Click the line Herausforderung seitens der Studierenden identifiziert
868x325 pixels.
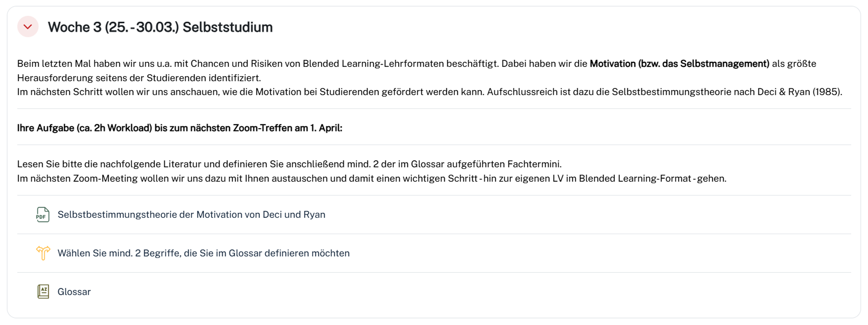click(x=139, y=78)
